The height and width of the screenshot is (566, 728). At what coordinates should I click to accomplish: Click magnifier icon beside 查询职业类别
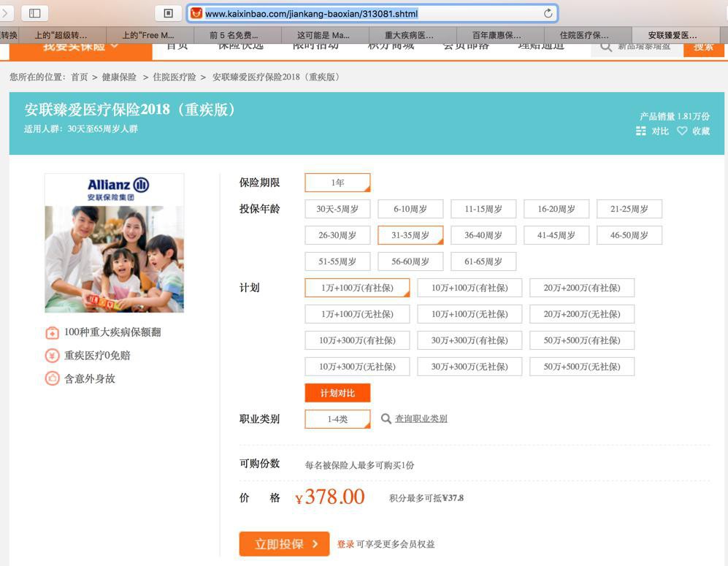pyautogui.click(x=386, y=418)
